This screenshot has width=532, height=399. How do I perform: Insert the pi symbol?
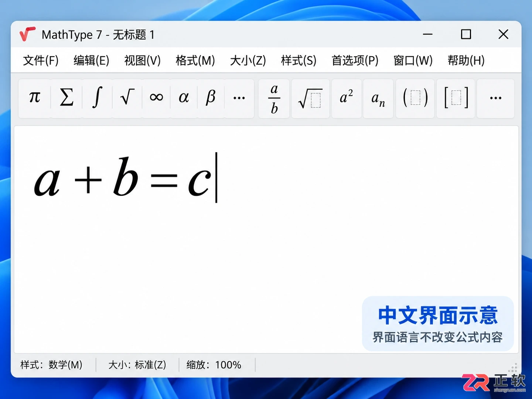[35, 98]
